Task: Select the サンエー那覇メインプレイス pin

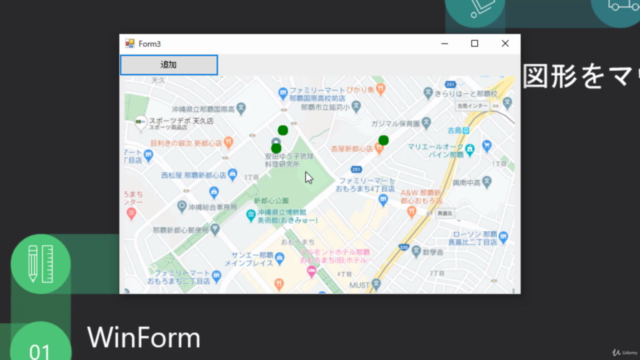Action: click(x=280, y=258)
